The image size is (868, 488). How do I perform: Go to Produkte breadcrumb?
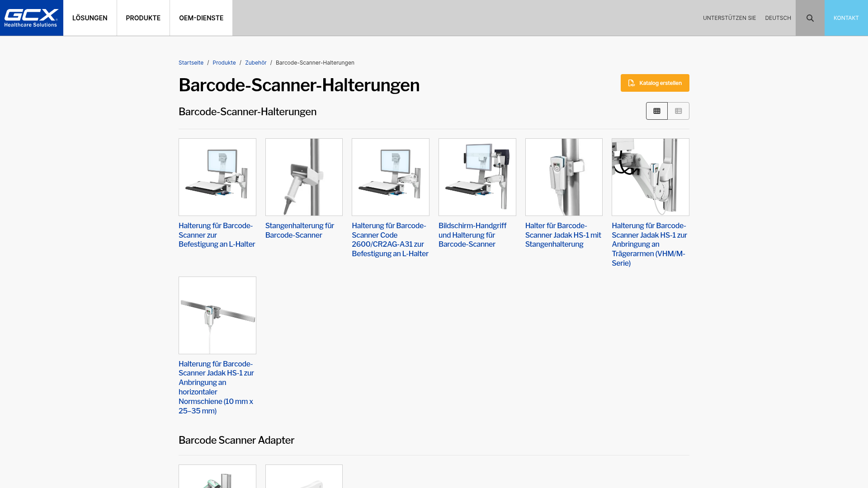point(224,63)
